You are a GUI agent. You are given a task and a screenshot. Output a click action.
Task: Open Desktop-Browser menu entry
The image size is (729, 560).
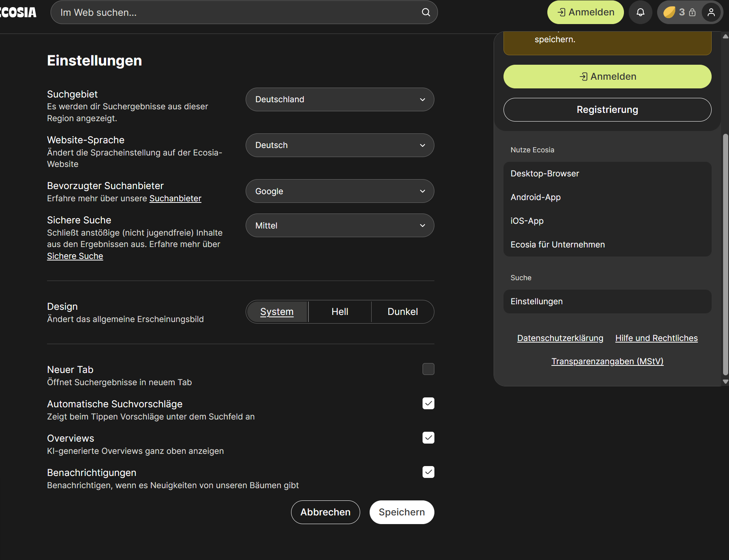(x=607, y=174)
